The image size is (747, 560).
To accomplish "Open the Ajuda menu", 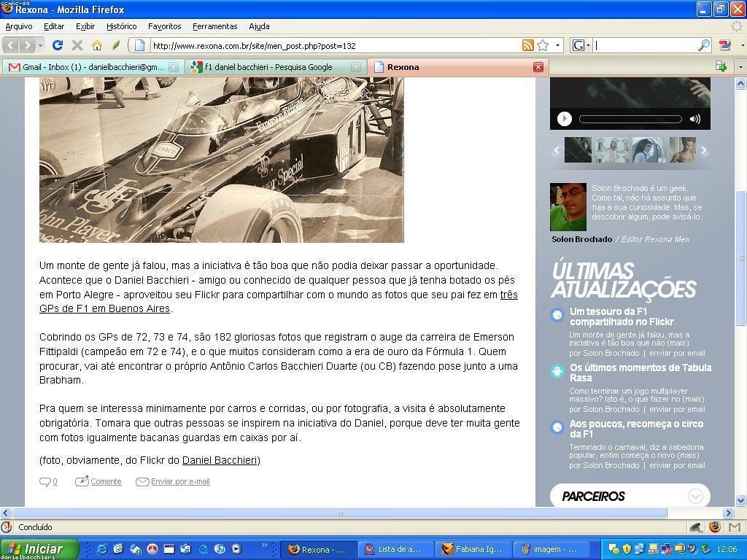I will pos(259,27).
